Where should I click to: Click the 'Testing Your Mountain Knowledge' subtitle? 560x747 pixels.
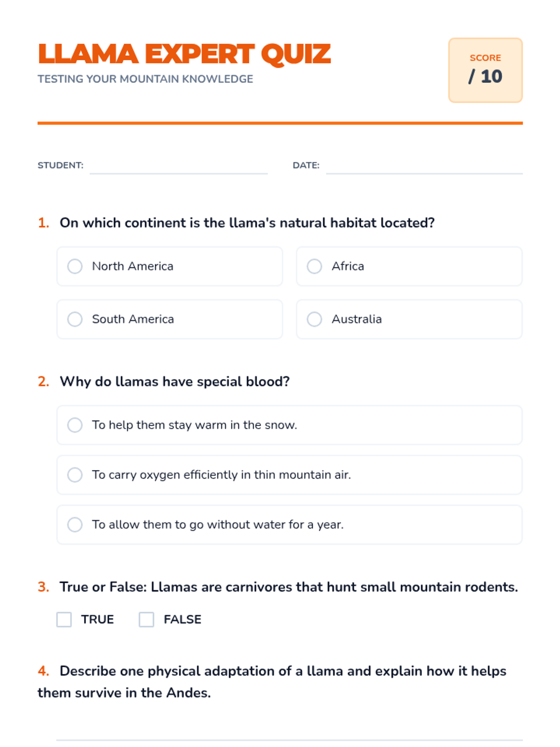pyautogui.click(x=145, y=79)
